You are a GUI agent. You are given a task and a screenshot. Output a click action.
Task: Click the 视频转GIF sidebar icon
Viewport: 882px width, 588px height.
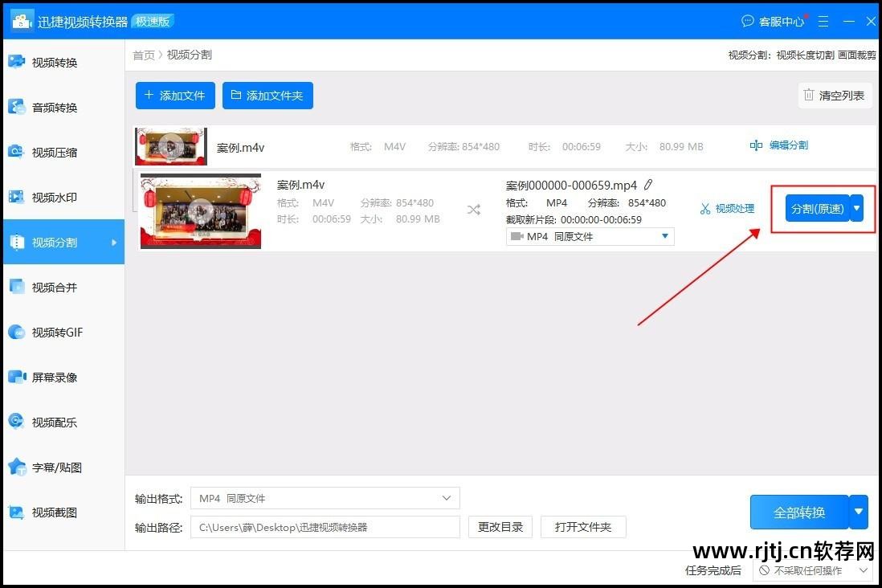click(x=17, y=332)
